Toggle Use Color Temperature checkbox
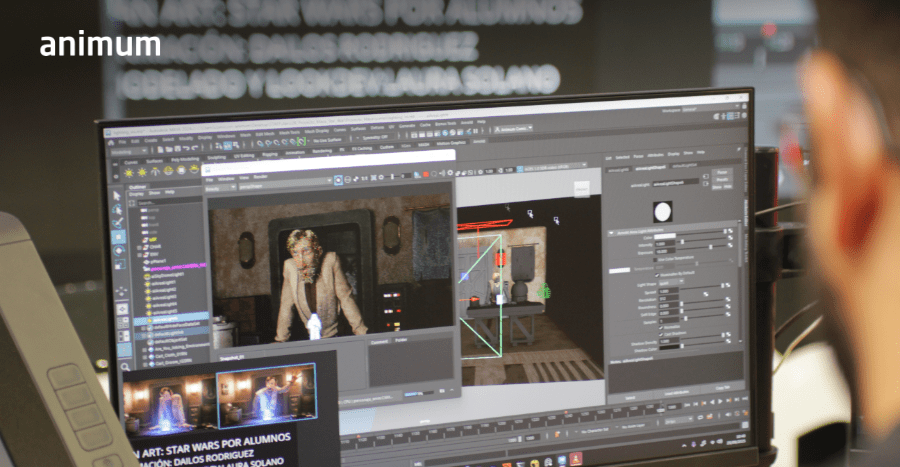The image size is (900, 467). click(654, 259)
